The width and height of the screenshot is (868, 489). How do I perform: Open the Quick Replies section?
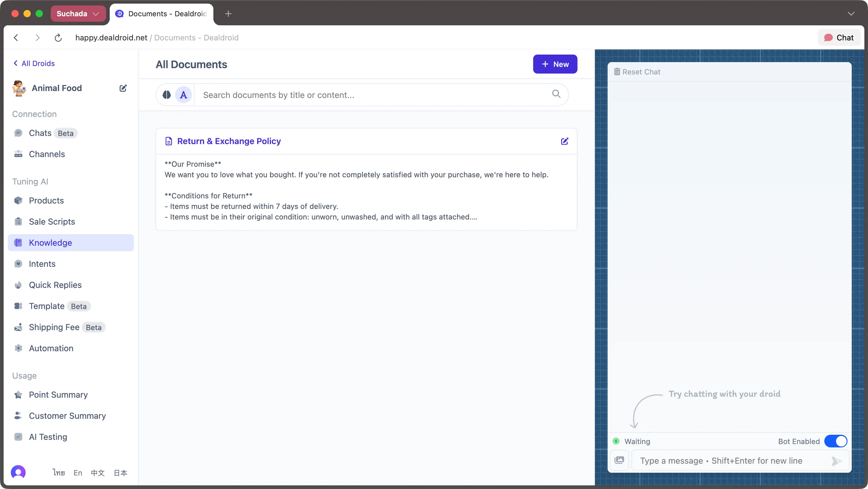point(55,285)
